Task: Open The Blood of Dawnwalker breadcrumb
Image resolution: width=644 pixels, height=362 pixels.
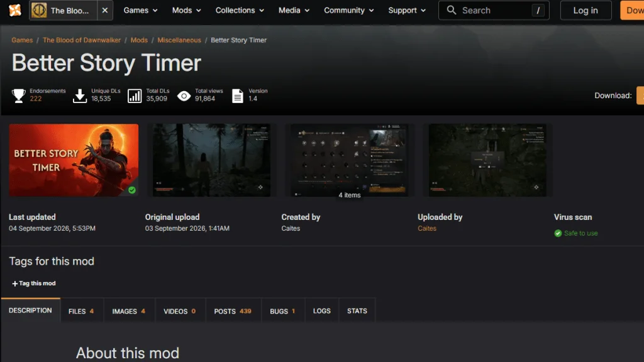Action: tap(82, 40)
